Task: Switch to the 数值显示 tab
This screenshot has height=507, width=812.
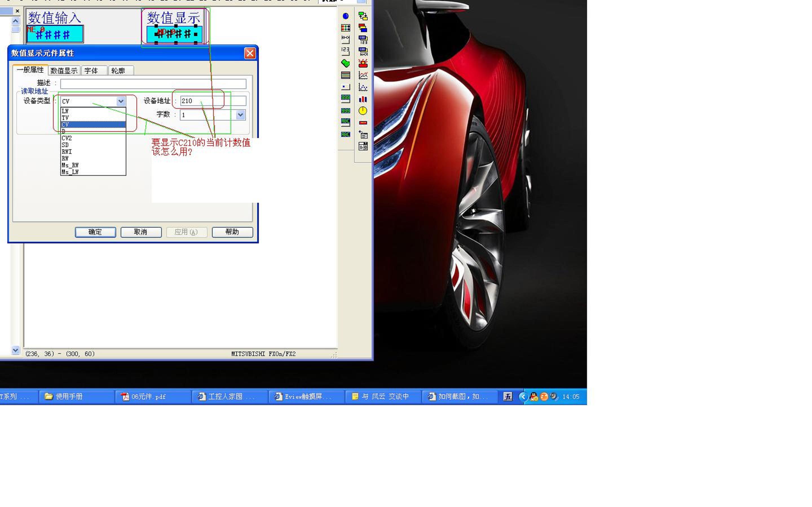Action: click(x=64, y=71)
